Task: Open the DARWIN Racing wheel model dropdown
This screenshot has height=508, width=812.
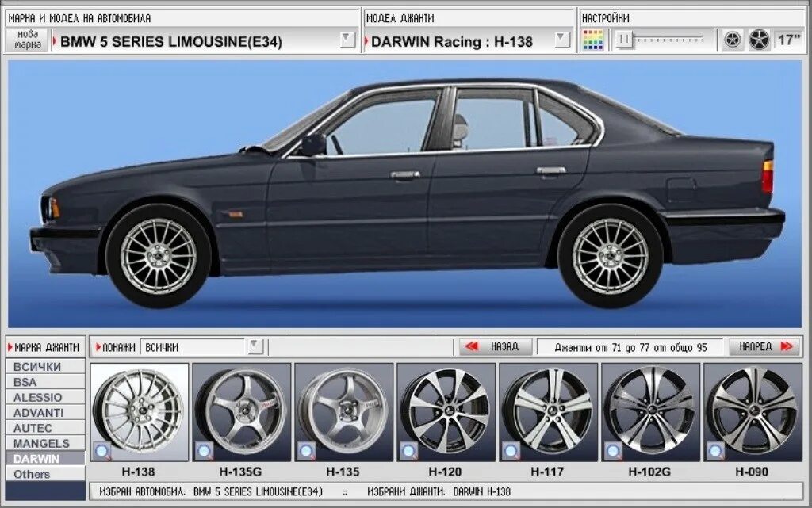Action: 562,40
